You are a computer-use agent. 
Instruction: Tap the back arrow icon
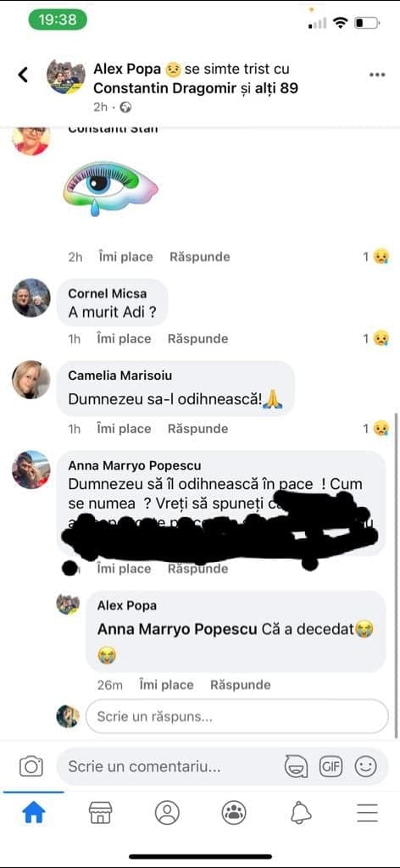tap(23, 75)
